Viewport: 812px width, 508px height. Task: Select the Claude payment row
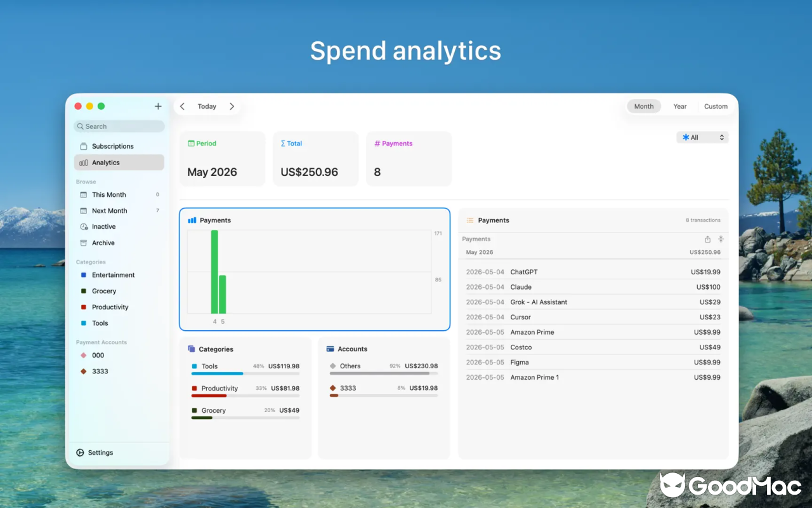tap(593, 287)
